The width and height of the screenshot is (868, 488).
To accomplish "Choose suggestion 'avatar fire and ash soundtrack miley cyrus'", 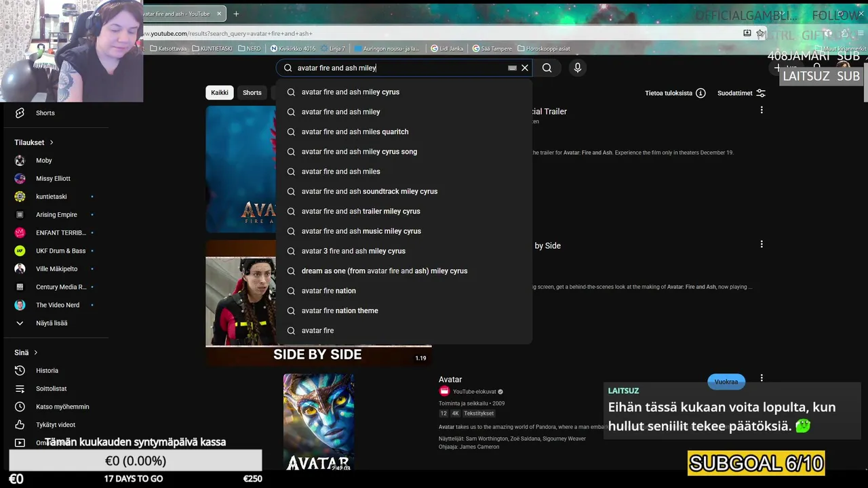I will [404, 191].
